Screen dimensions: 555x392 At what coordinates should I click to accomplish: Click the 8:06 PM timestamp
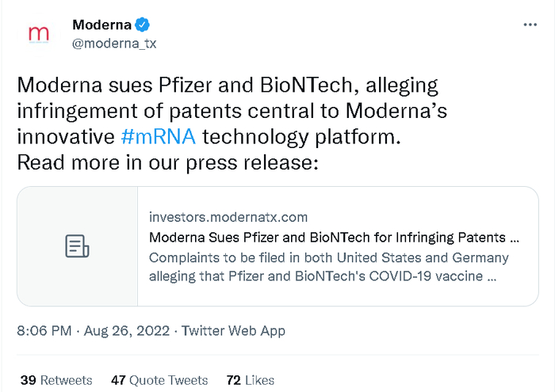click(x=44, y=331)
